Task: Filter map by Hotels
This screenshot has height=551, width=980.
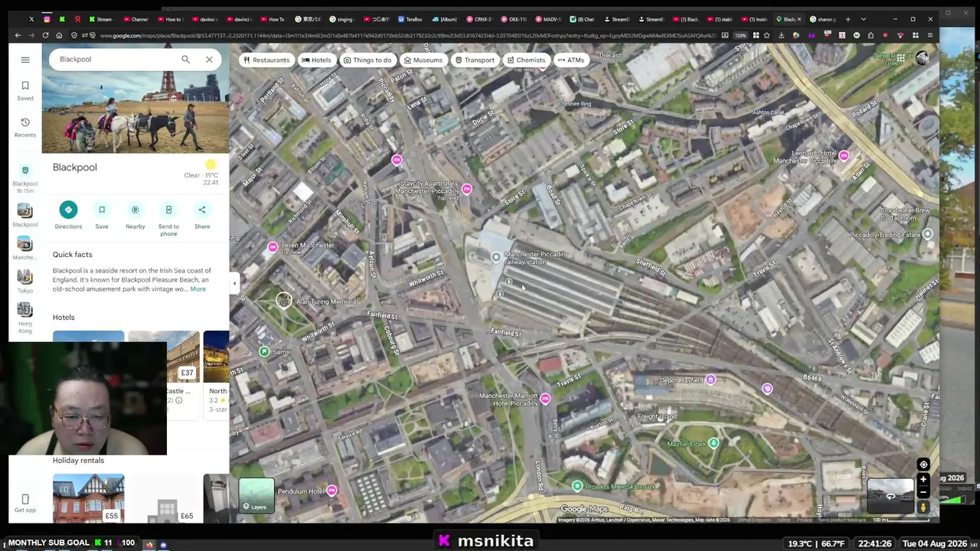Action: click(x=316, y=60)
